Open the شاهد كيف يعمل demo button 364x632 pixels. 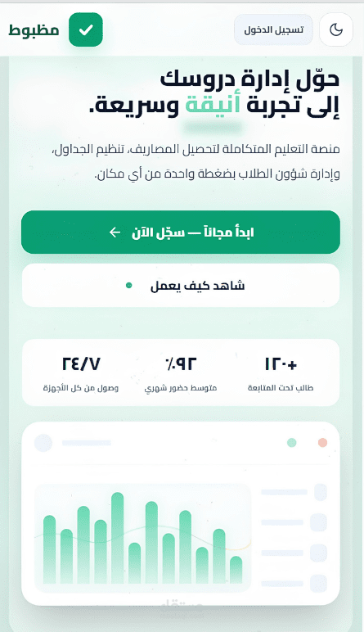click(181, 286)
